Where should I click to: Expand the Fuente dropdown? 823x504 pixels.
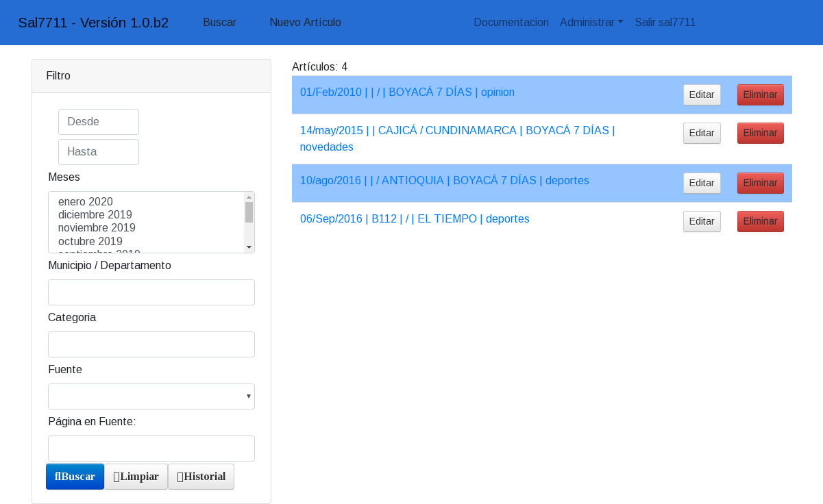coord(151,396)
